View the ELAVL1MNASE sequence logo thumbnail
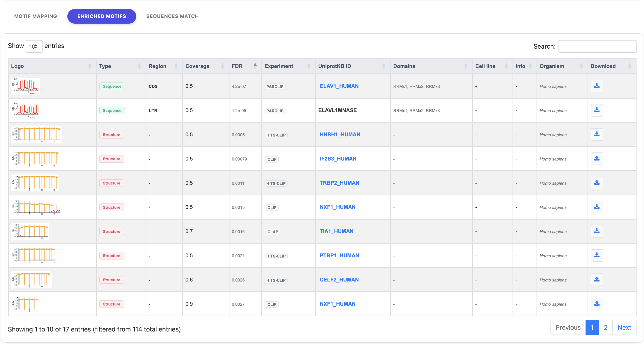644x344 pixels. (x=25, y=110)
